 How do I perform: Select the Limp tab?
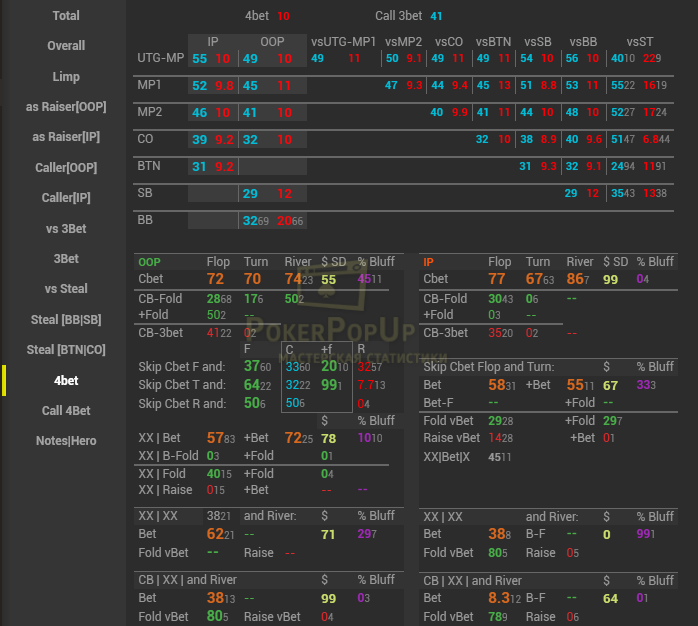click(66, 77)
